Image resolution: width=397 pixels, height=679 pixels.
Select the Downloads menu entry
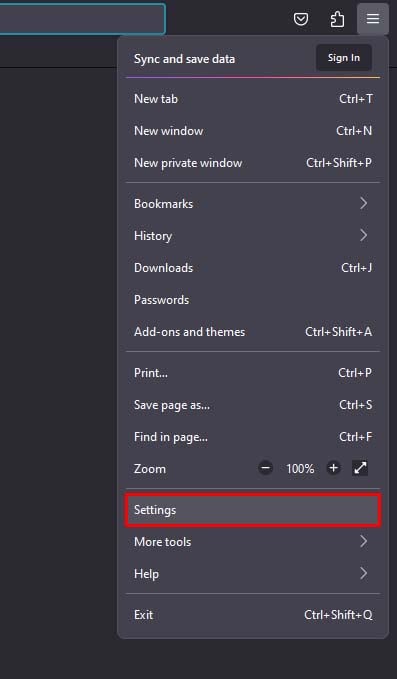coord(253,268)
